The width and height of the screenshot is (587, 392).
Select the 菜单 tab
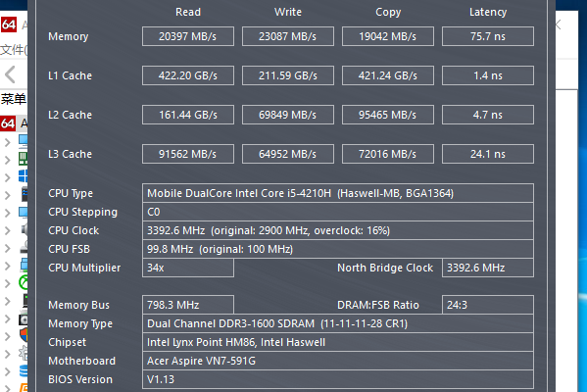click(14, 99)
